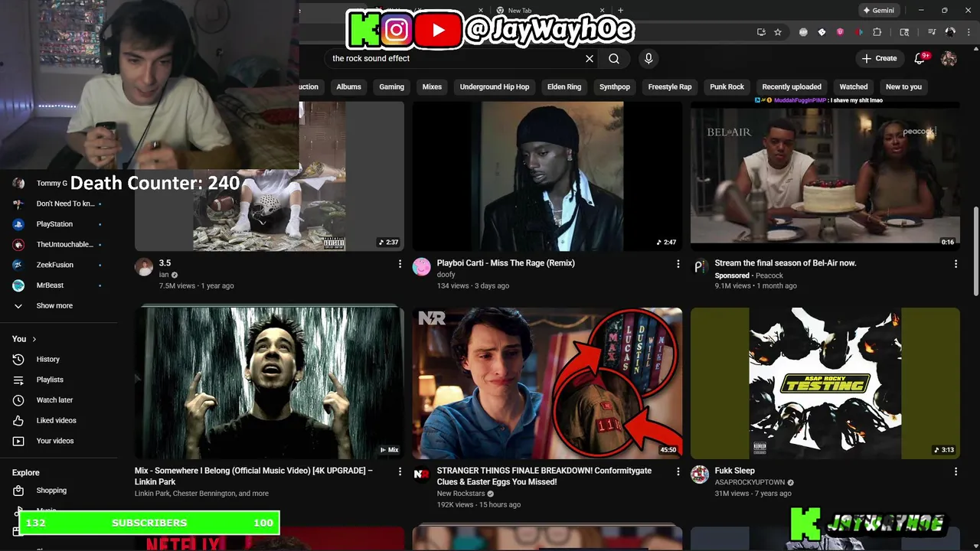Open Liked videos in the sidebar
Image resolution: width=980 pixels, height=551 pixels.
(x=58, y=420)
